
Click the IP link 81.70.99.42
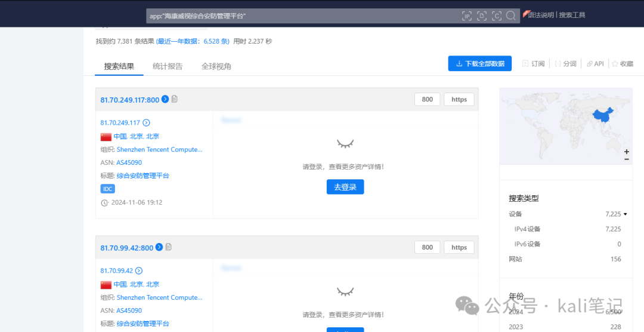[117, 270]
